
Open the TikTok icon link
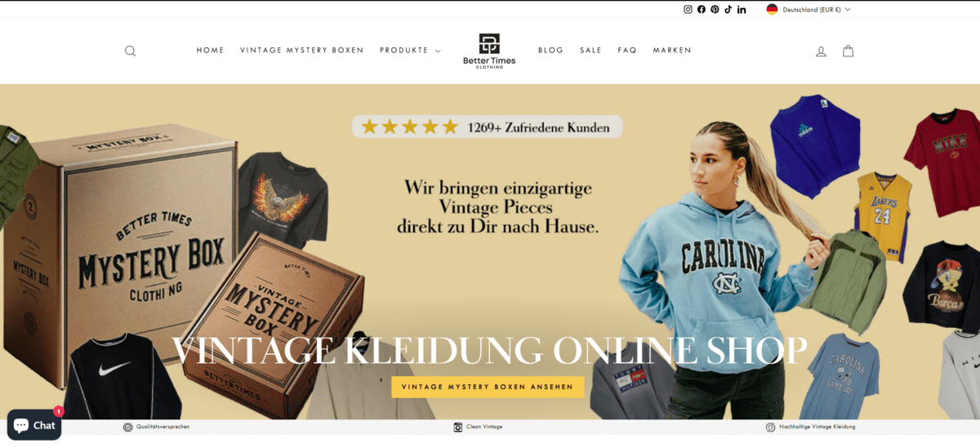click(x=728, y=10)
